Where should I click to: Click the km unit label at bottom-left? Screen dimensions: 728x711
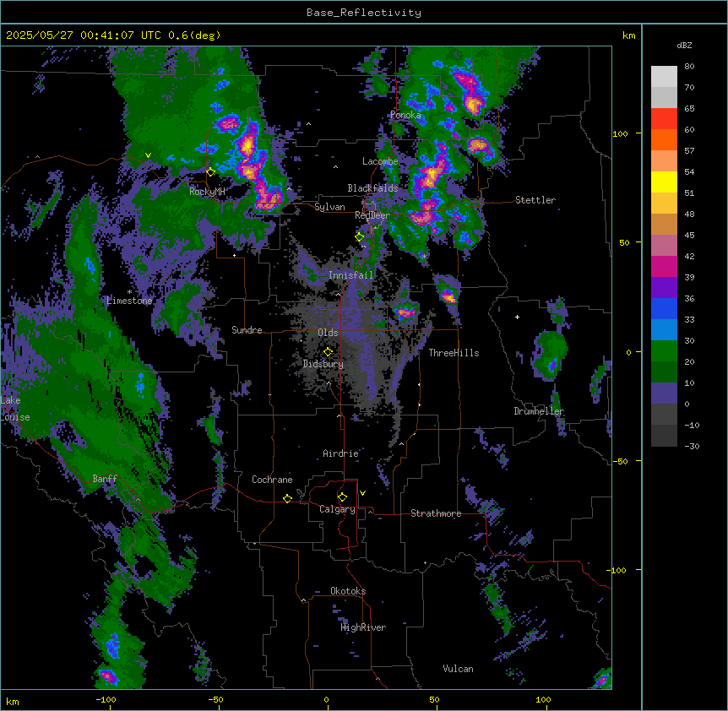coord(13,702)
